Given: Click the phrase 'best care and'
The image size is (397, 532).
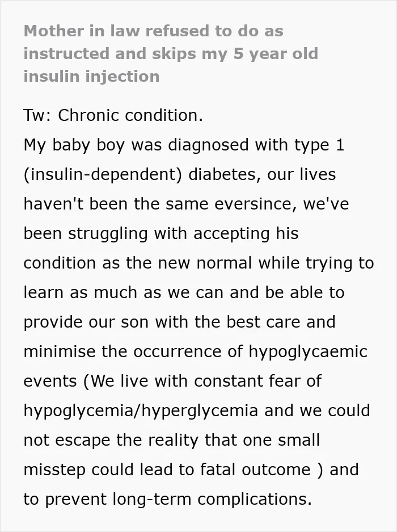Looking at the screenshot, I should 281,322.
